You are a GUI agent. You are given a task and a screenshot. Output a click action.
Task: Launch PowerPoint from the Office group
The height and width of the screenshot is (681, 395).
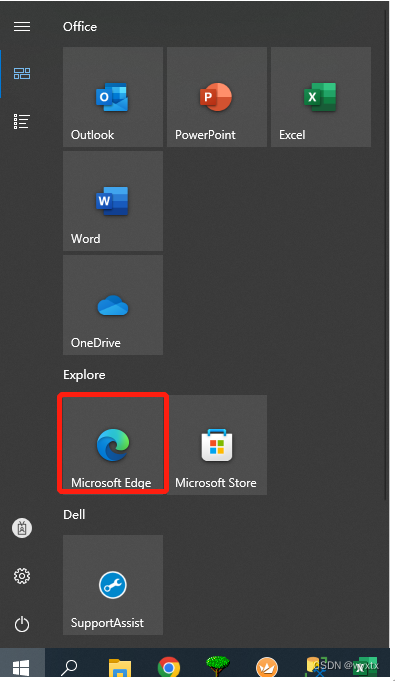217,97
